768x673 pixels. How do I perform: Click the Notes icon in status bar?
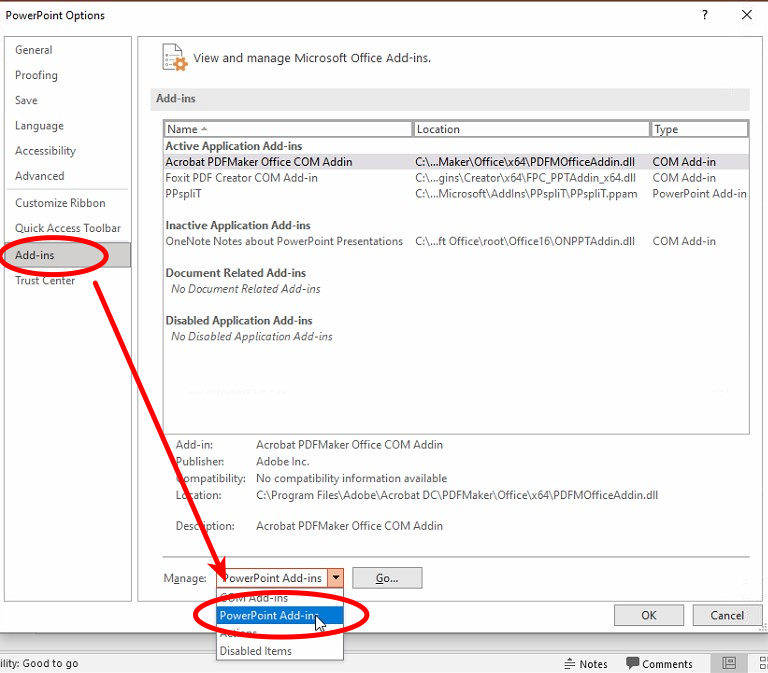click(586, 663)
